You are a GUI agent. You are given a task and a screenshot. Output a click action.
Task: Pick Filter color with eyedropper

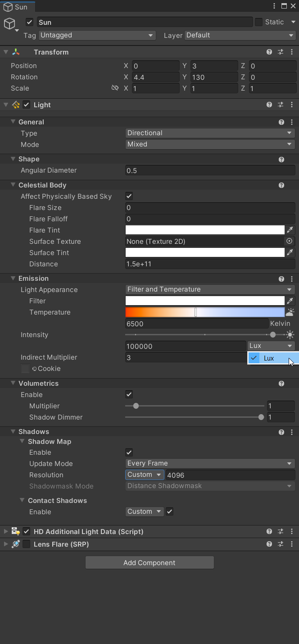point(290,301)
